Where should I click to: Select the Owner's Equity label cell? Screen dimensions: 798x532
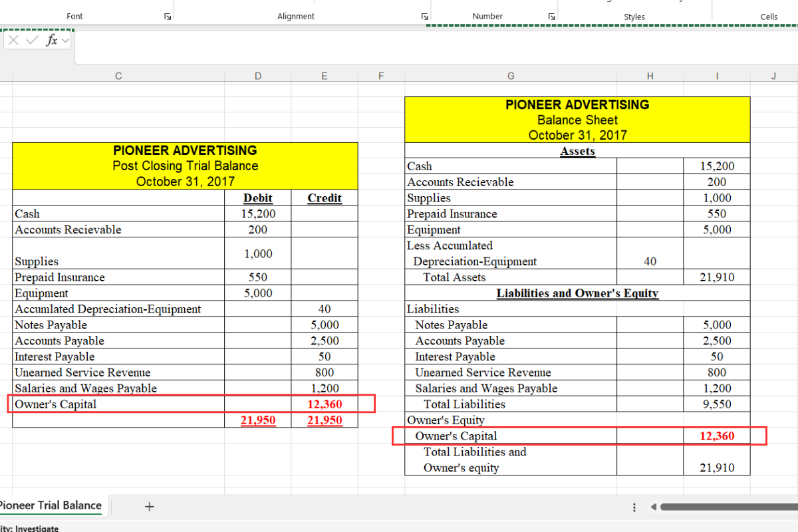tap(511, 420)
